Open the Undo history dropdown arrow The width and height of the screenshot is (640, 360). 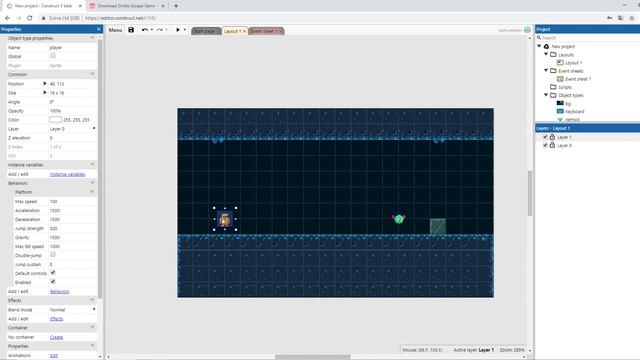(152, 30)
